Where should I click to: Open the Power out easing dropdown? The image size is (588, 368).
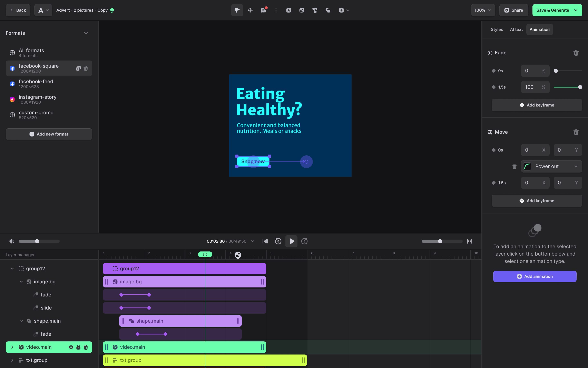551,166
